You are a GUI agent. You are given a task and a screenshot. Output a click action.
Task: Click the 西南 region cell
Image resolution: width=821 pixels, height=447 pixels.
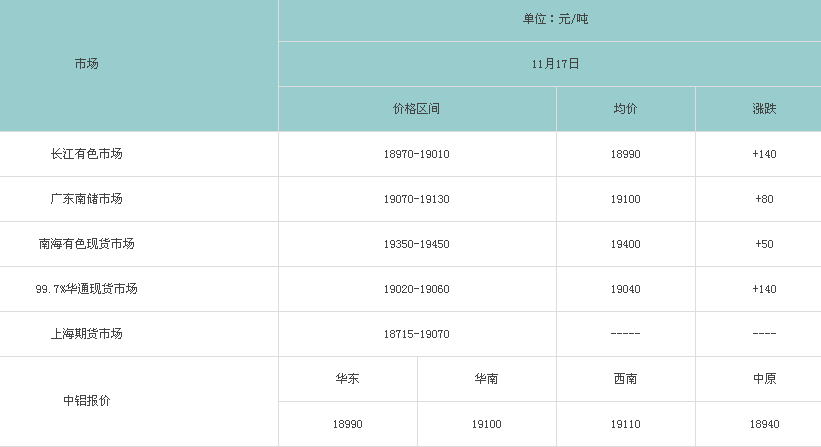pos(625,379)
